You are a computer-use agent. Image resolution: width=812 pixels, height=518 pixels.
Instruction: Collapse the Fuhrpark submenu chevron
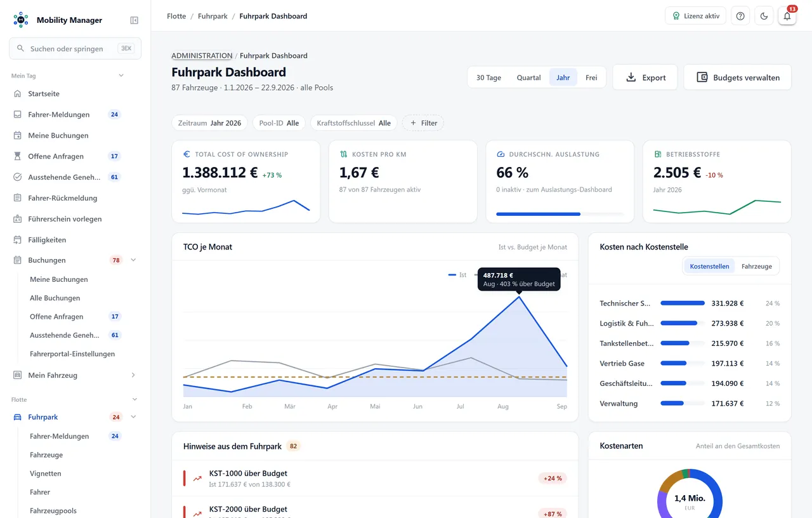point(133,417)
